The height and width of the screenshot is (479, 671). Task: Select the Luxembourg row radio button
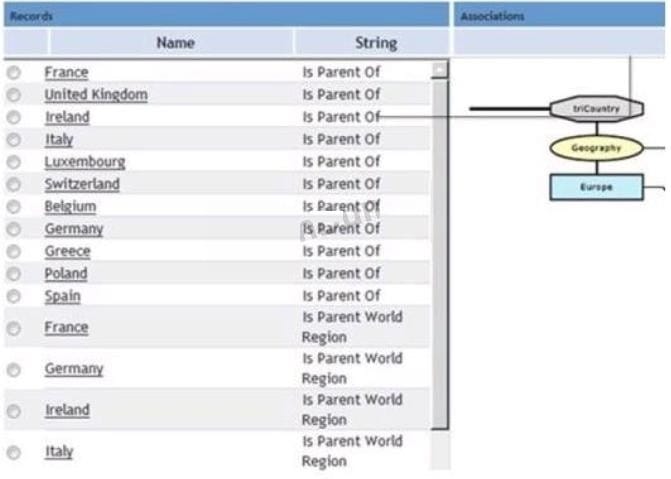[14, 162]
